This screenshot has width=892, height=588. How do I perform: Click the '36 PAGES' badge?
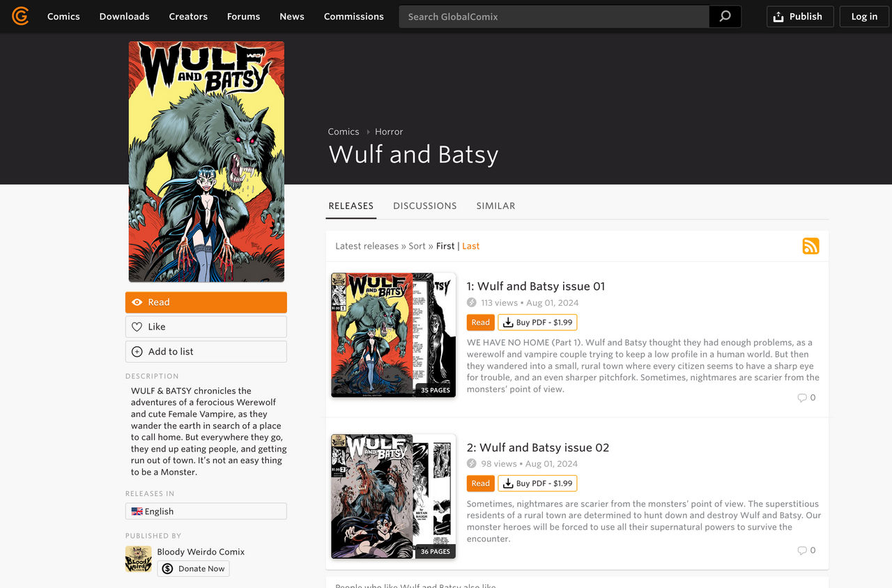[x=436, y=551]
